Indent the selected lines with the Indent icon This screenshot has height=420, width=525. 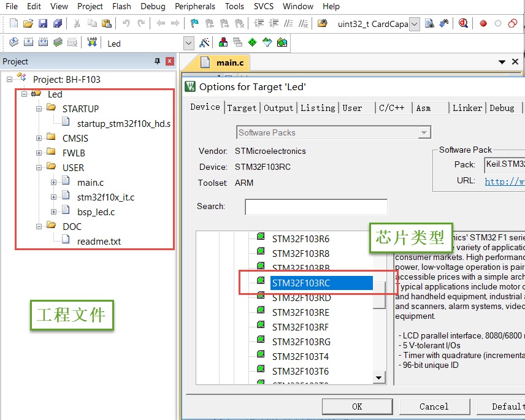pos(259,23)
